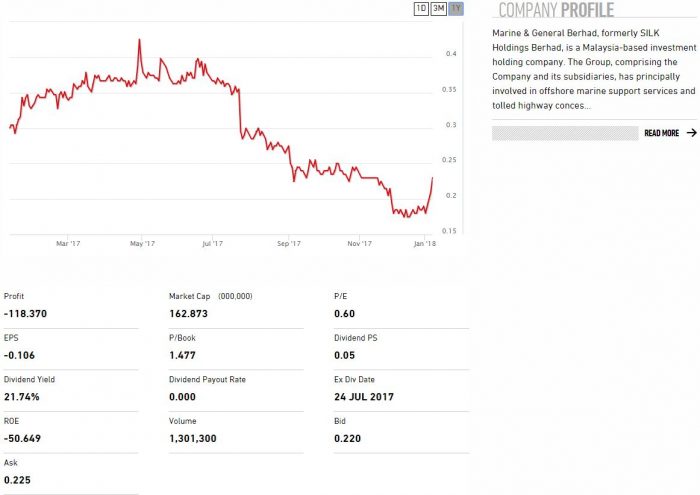Image resolution: width=700 pixels, height=495 pixels.
Task: Click the Profit value -118.370
Action: (x=26, y=313)
